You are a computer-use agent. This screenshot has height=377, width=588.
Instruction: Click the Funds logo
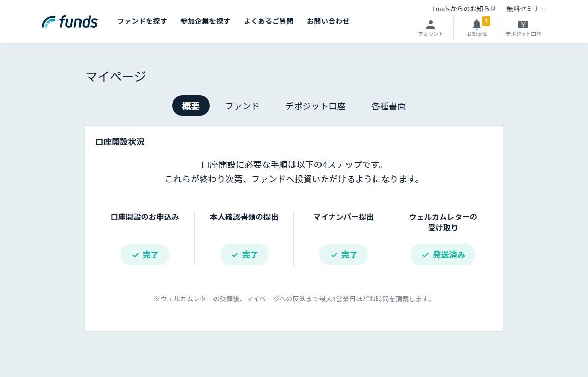(x=70, y=21)
